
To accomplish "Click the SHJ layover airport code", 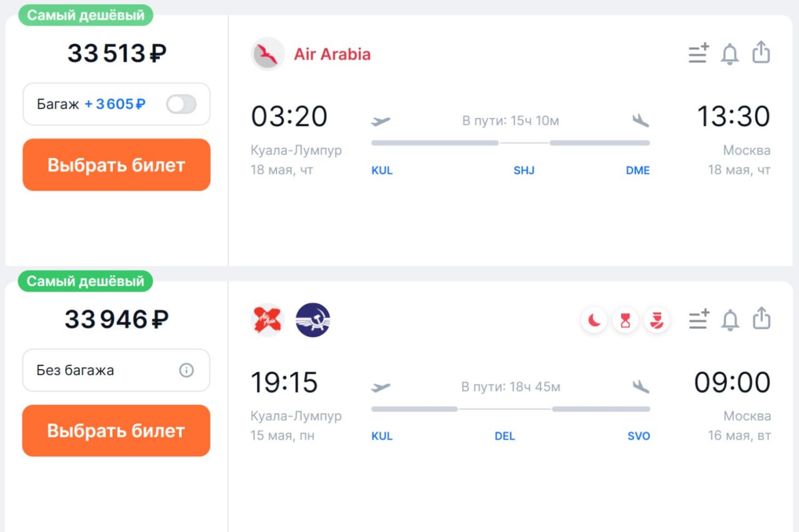I will pyautogui.click(x=524, y=171).
